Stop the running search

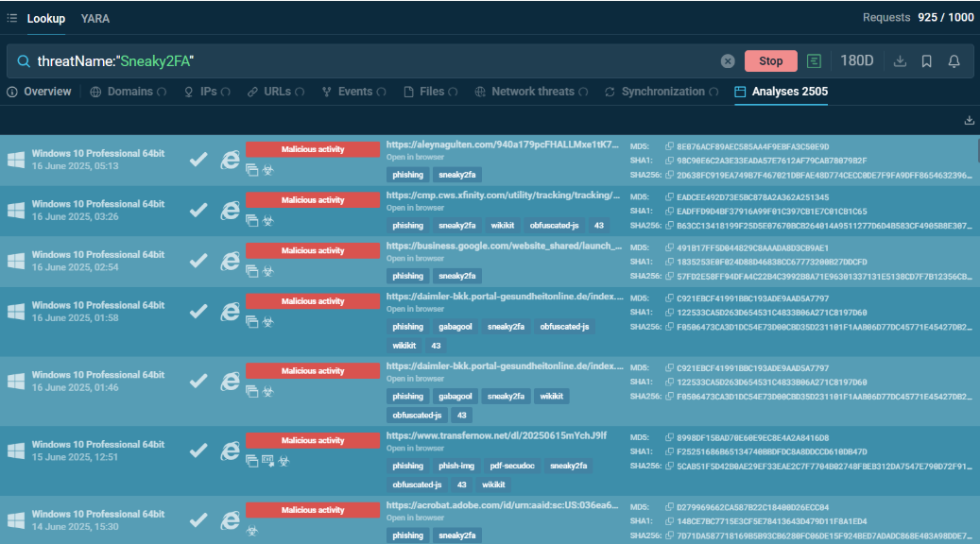click(x=770, y=61)
